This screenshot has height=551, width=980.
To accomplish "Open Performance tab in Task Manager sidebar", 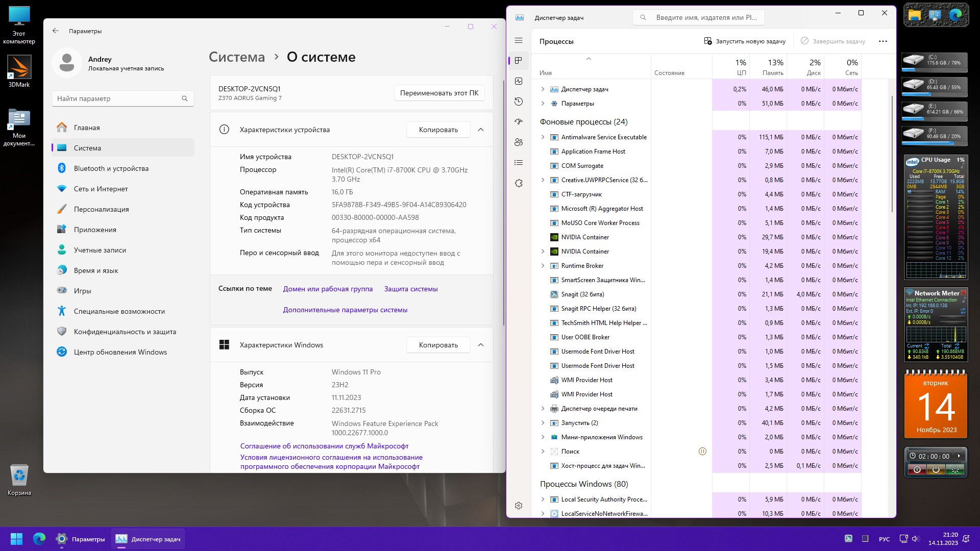I will (x=519, y=81).
